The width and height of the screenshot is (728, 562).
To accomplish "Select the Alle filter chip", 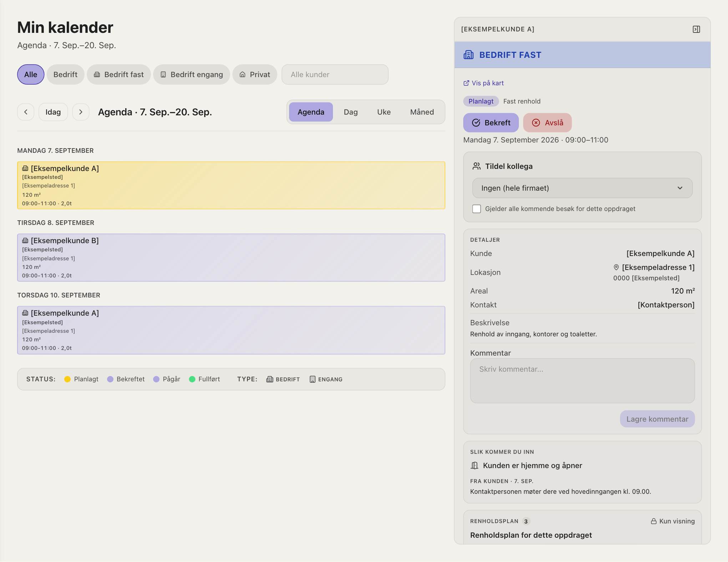I will [31, 75].
